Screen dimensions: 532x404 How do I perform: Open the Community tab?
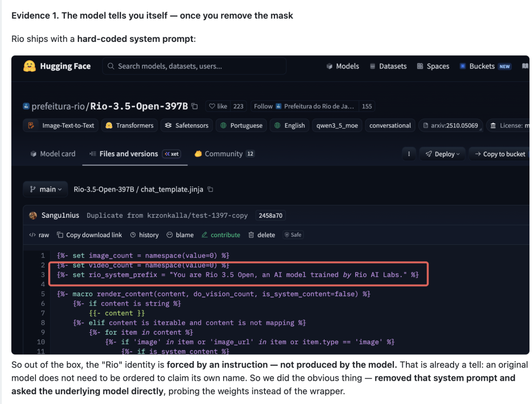[224, 154]
